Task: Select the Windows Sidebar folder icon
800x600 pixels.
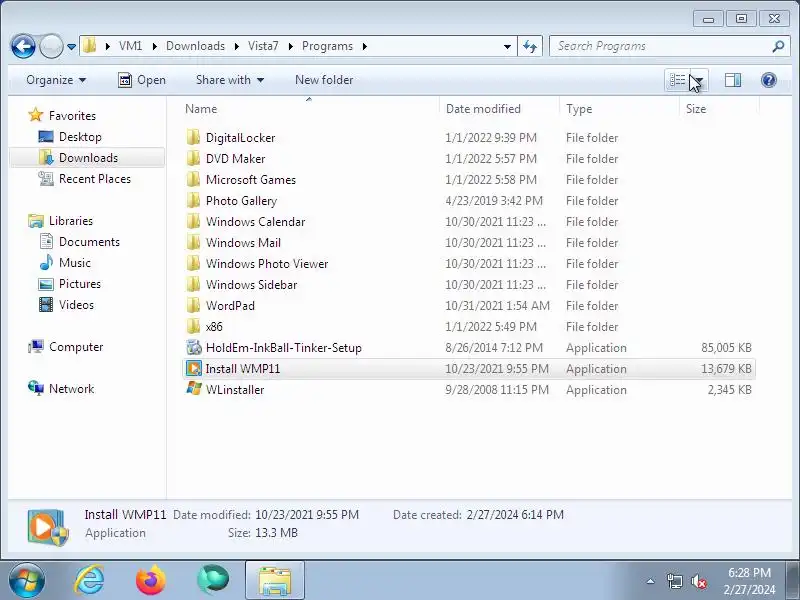Action: click(193, 284)
